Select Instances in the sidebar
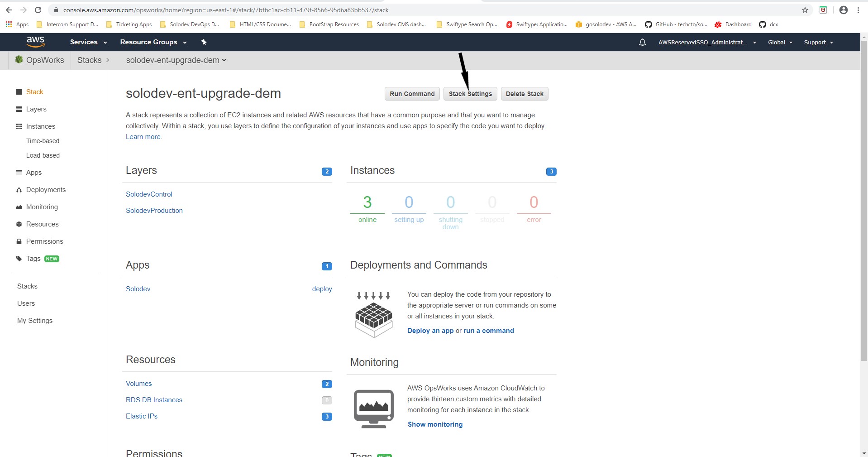The width and height of the screenshot is (868, 457). point(41,126)
